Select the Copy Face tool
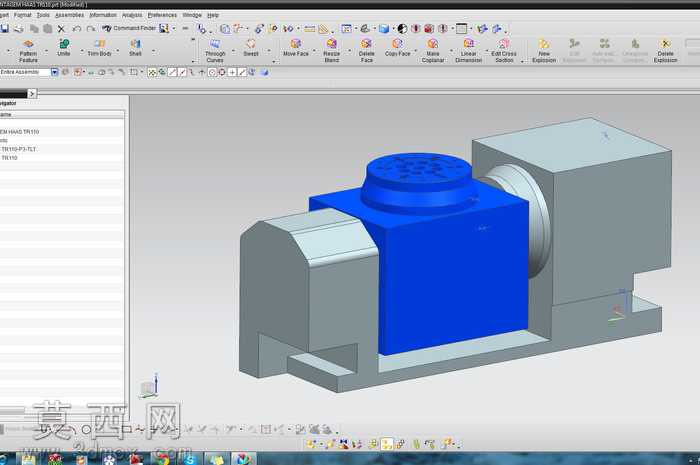 tap(397, 48)
